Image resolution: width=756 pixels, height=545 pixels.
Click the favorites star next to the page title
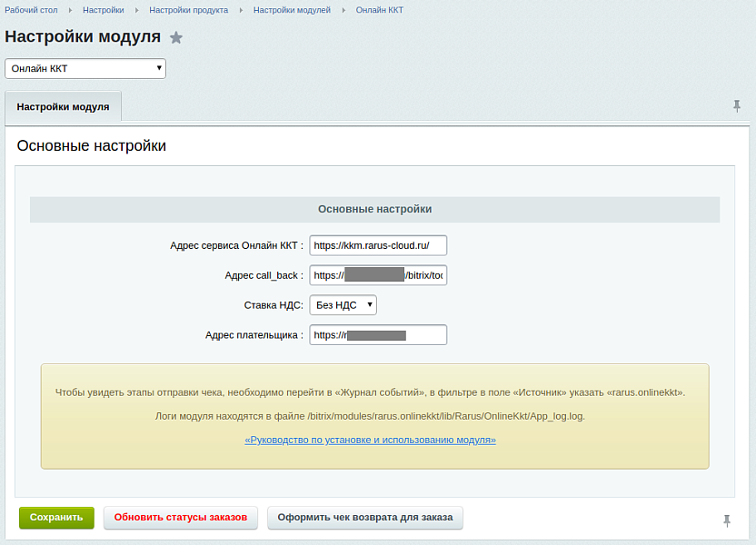click(x=176, y=38)
